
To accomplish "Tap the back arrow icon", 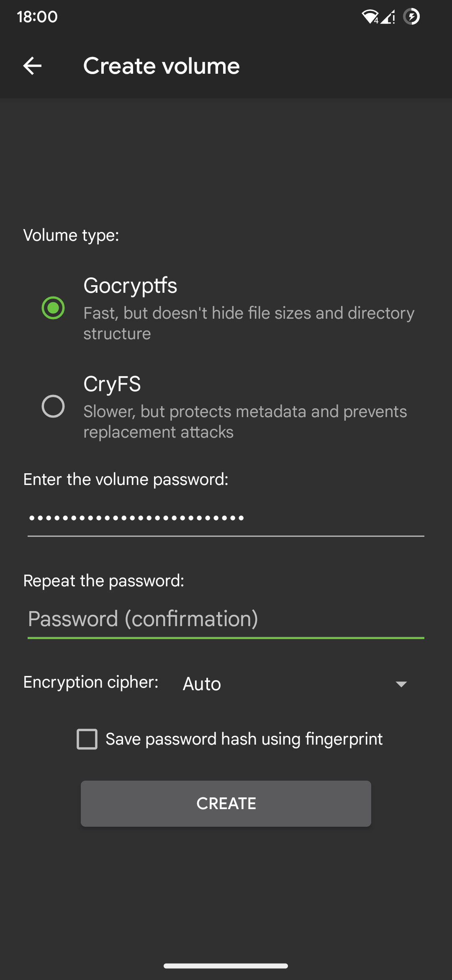I will point(32,66).
